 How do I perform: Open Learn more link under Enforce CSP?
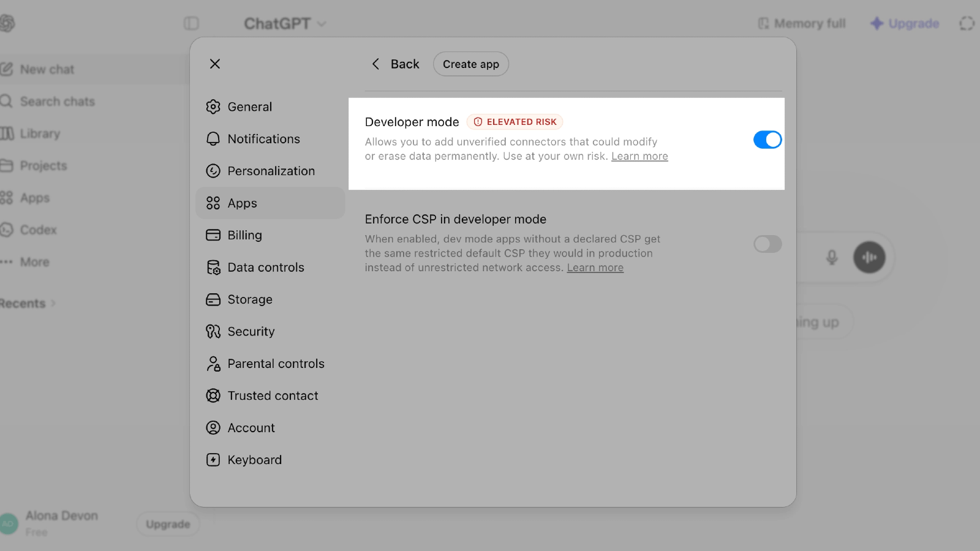click(x=595, y=268)
